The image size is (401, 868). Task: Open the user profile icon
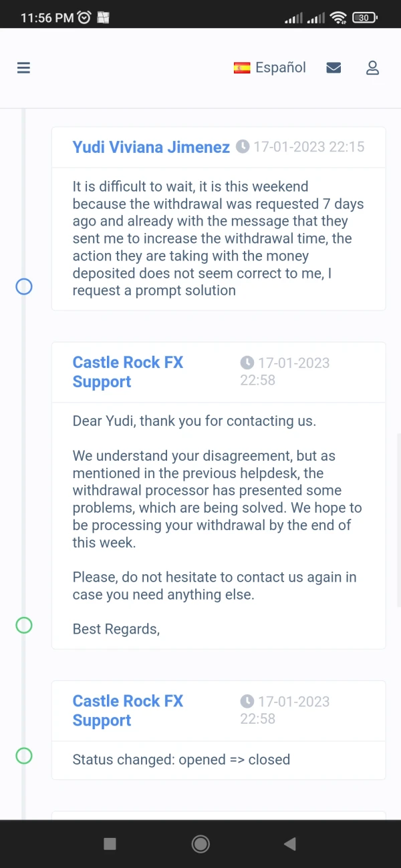click(372, 67)
